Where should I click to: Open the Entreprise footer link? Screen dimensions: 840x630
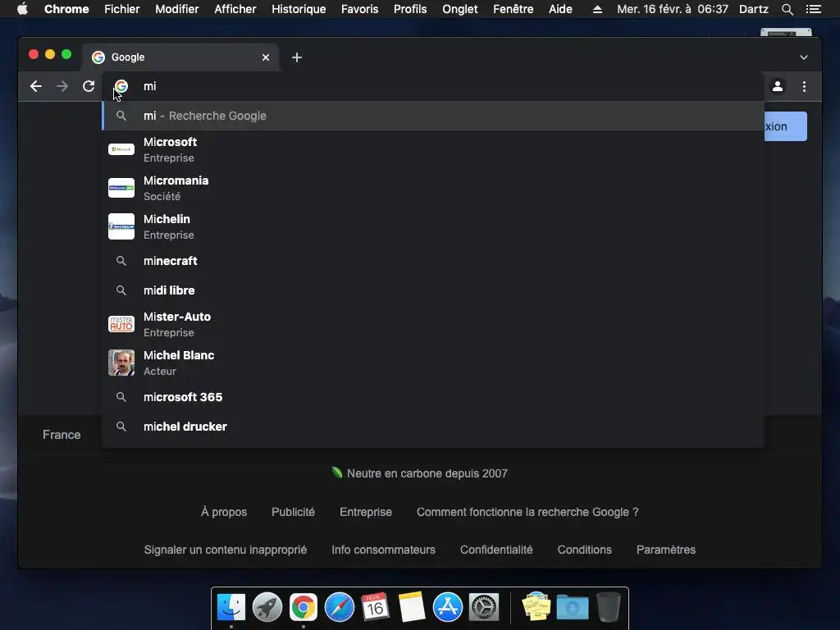pos(366,512)
